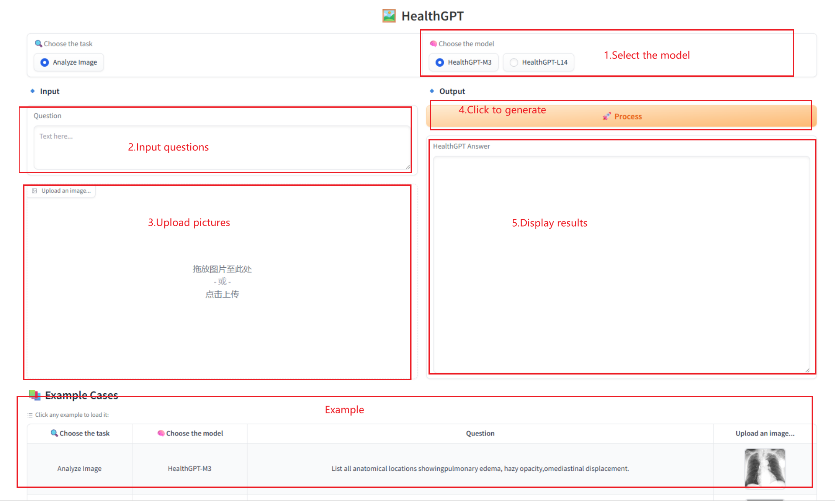Screen dimensions: 840x504
Task: Click the rocket icon on Process button
Action: pos(607,116)
